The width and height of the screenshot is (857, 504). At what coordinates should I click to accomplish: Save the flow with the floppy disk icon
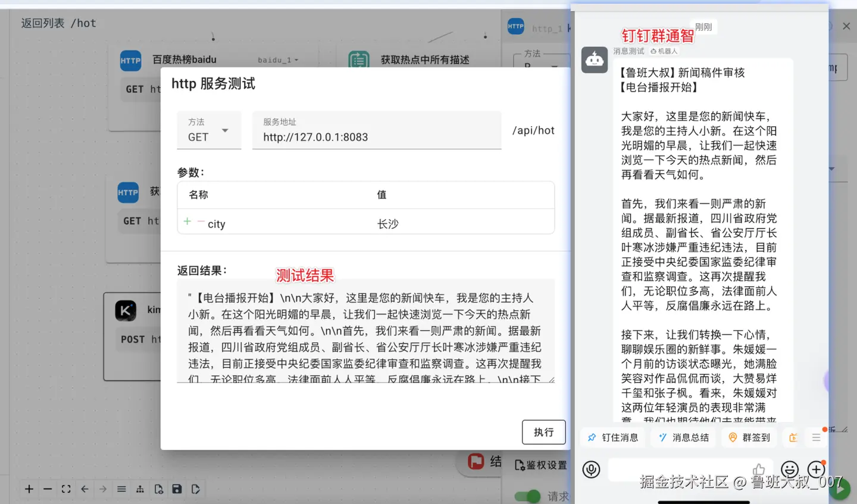177,489
